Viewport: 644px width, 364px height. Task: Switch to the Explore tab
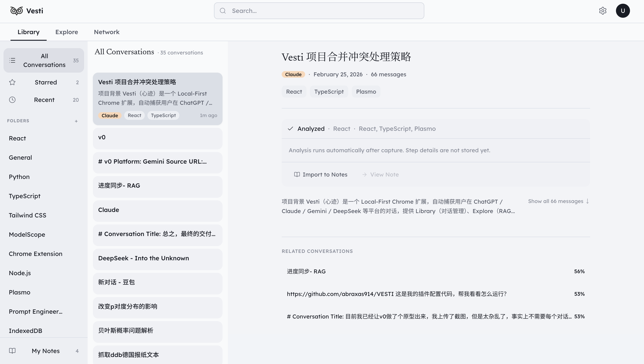tap(67, 32)
